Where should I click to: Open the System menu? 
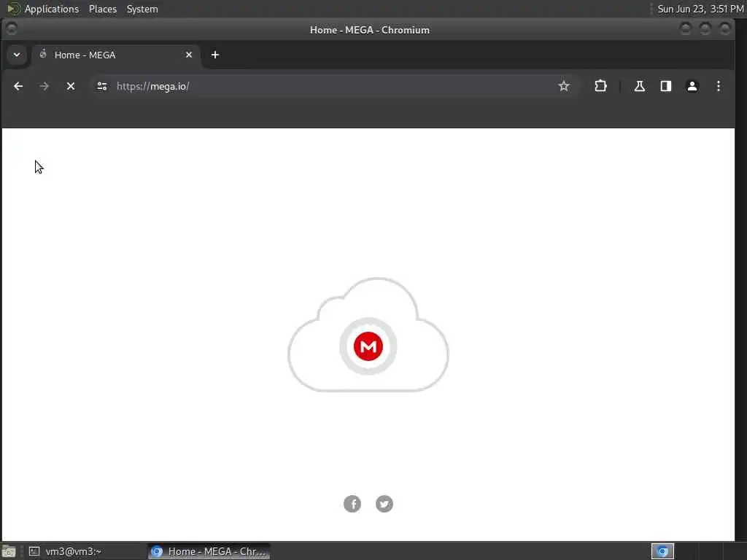coord(142,9)
